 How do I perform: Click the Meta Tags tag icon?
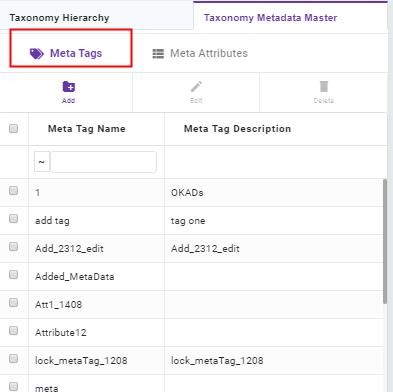coord(37,53)
